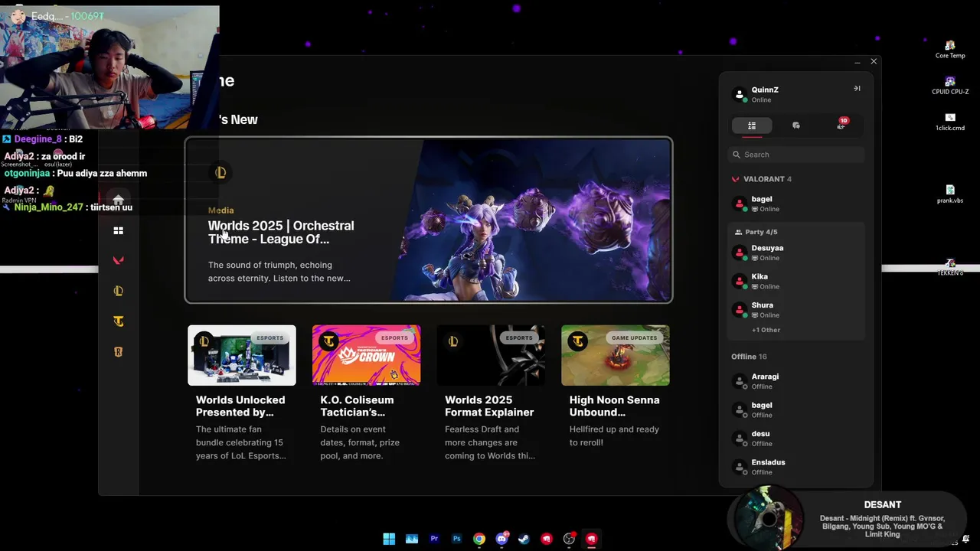Collapse the Offline 16 friends group
The image size is (980, 551).
pyautogui.click(x=749, y=357)
